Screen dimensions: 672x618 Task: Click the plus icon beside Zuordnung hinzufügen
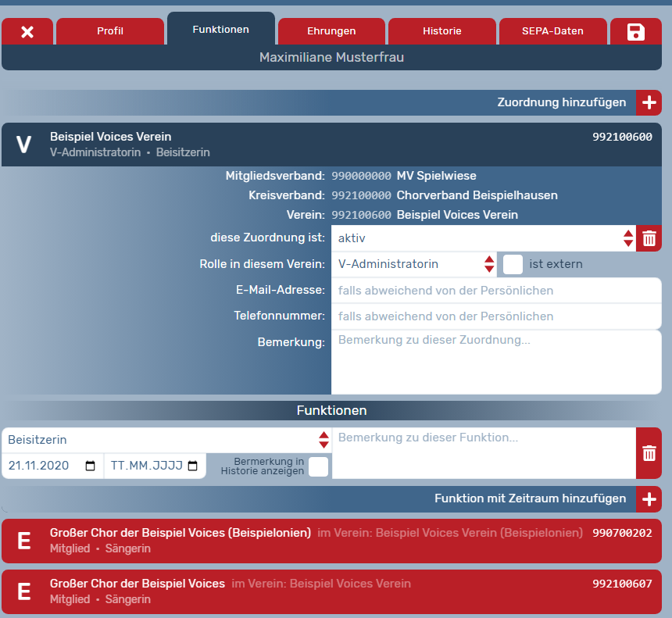click(x=649, y=102)
